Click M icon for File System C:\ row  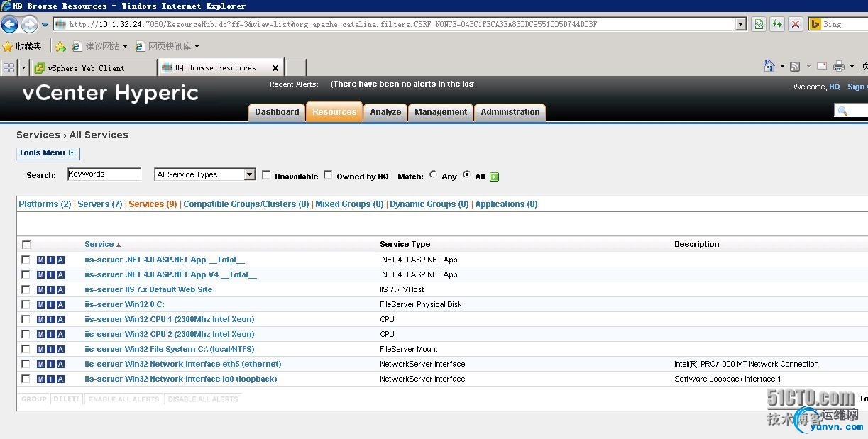click(40, 349)
